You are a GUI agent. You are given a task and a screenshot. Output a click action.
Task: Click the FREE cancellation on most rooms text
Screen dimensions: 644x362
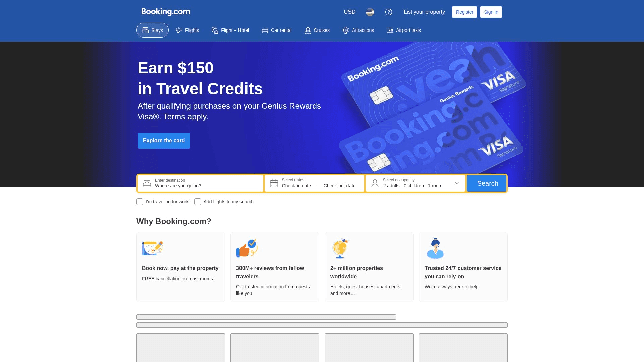[177, 279]
